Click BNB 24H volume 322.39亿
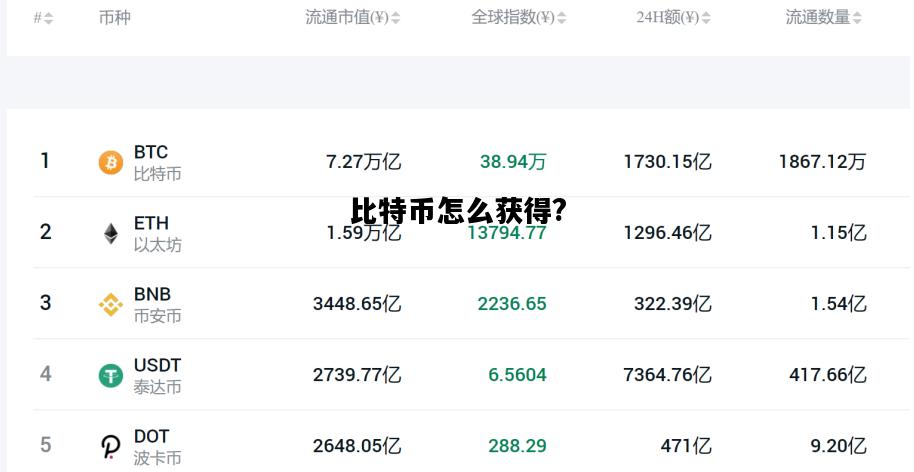Image resolution: width=914 pixels, height=472 pixels. [673, 304]
